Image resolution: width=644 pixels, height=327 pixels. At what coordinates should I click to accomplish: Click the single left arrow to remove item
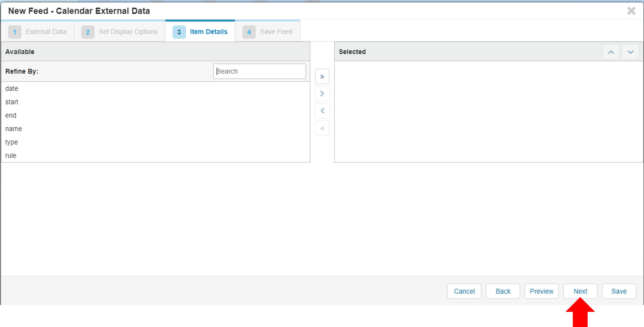pyautogui.click(x=322, y=111)
